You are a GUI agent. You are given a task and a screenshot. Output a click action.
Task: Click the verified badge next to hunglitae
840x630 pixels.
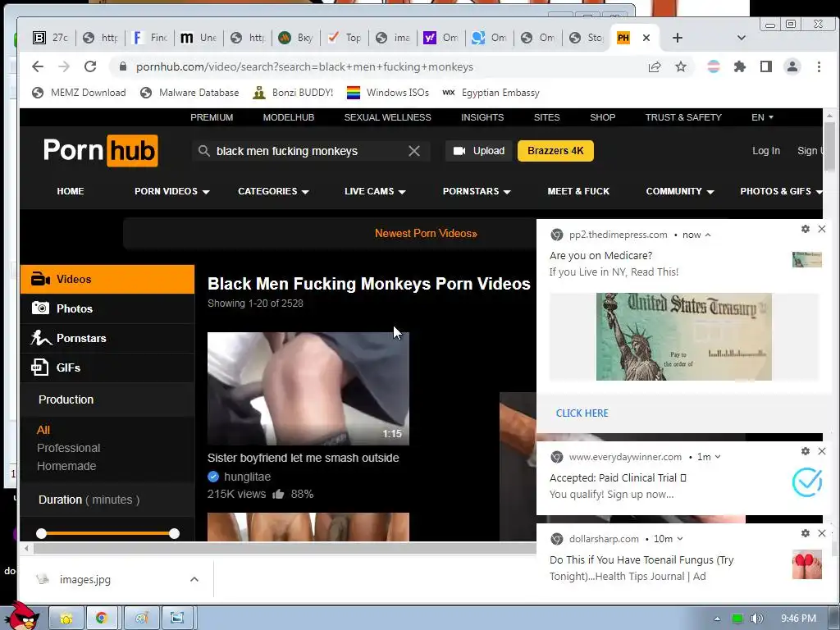[x=213, y=477]
